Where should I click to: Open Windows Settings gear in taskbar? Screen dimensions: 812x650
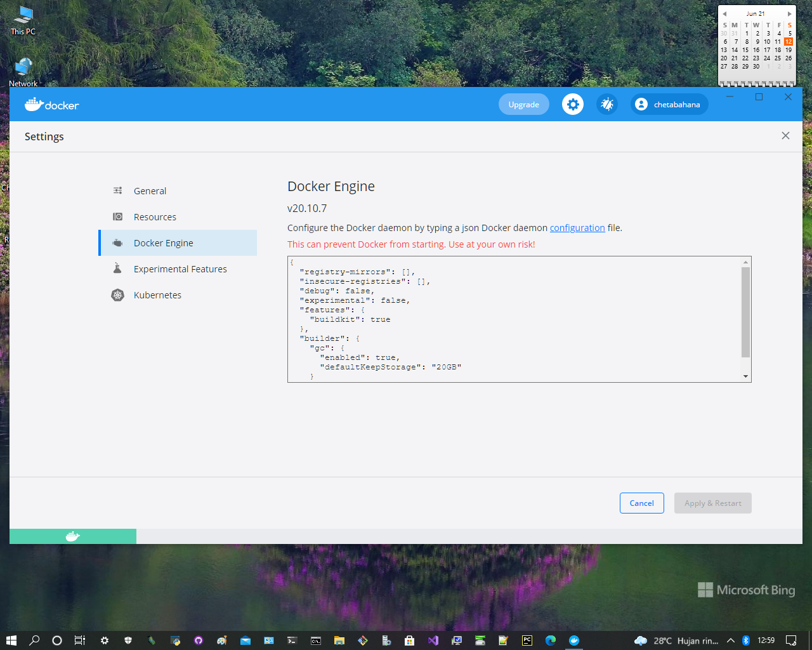(105, 640)
